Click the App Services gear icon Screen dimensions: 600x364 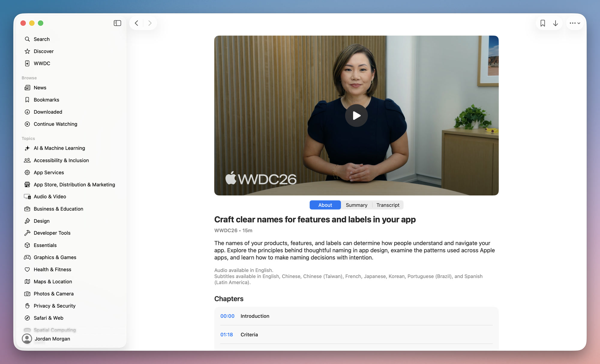pyautogui.click(x=27, y=172)
